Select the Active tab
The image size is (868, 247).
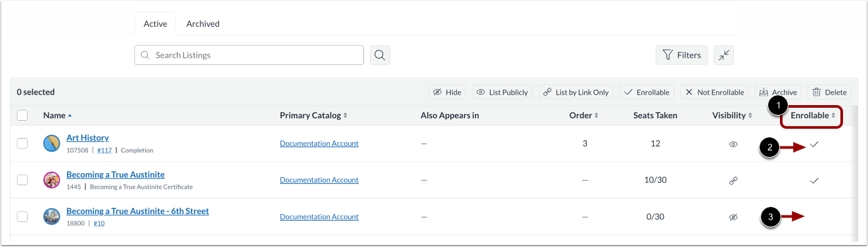156,24
